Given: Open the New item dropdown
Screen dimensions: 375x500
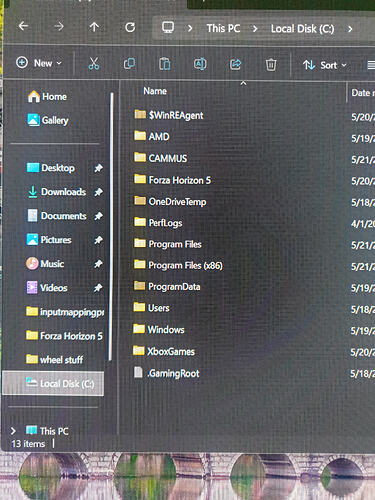Looking at the screenshot, I should pyautogui.click(x=39, y=63).
